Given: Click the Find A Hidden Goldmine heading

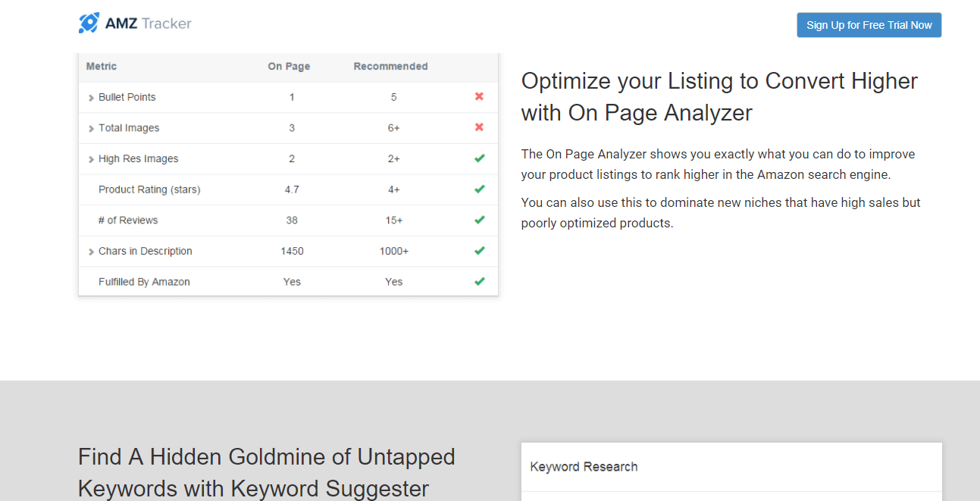Looking at the screenshot, I should pos(267,472).
